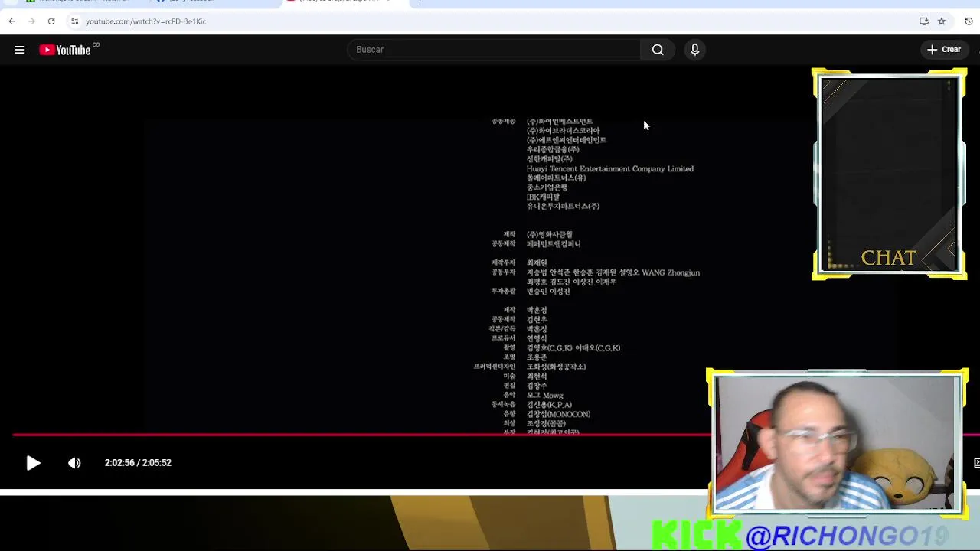The image size is (980, 551).
Task: Go forward with the browser arrow
Action: click(31, 21)
